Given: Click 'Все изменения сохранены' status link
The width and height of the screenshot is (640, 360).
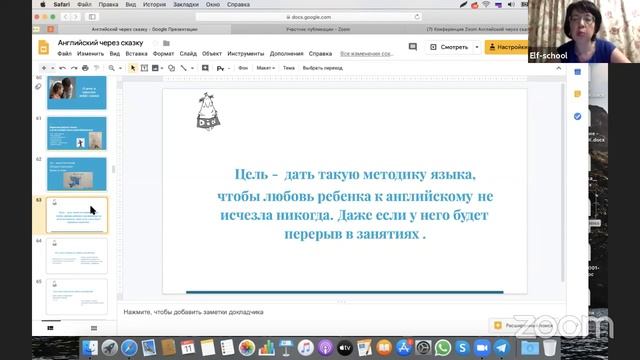Looking at the screenshot, I should pos(366,54).
